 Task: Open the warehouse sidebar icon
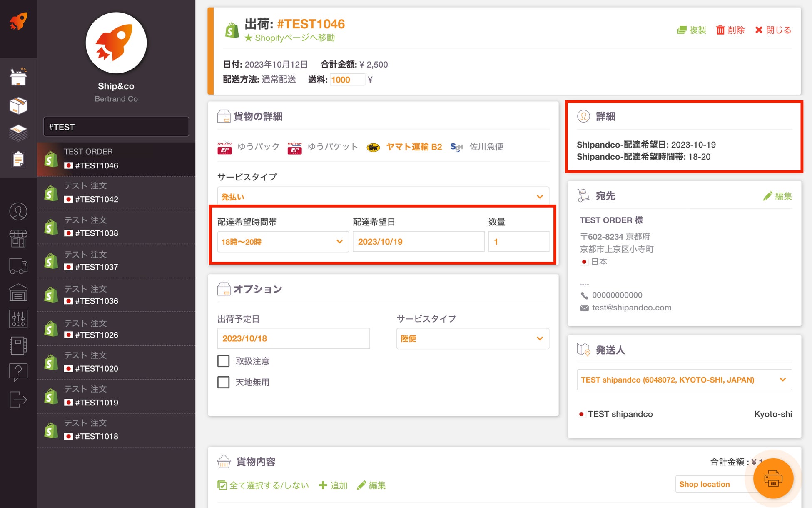[18, 293]
